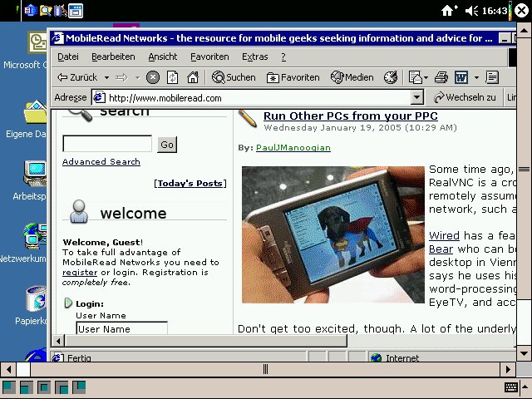
Task: Click the Wechseln zu go button
Action: [x=465, y=98]
